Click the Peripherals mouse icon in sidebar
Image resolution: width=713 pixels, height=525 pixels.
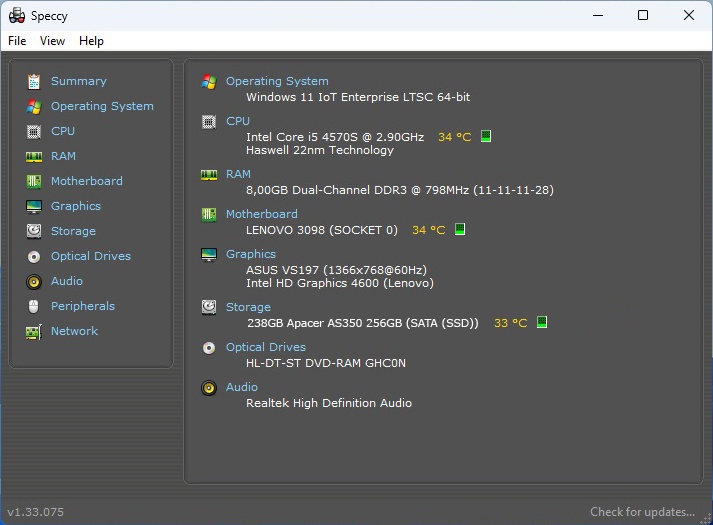(x=34, y=306)
